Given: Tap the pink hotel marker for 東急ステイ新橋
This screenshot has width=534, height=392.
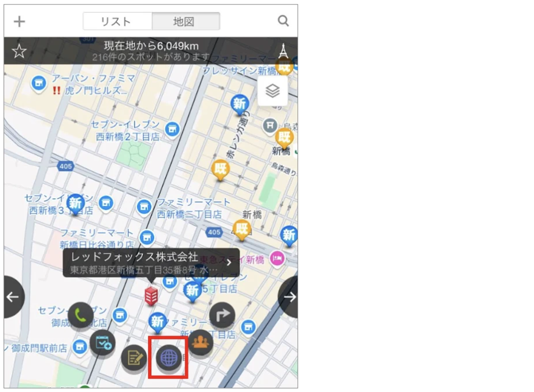Looking at the screenshot, I should (x=277, y=259).
